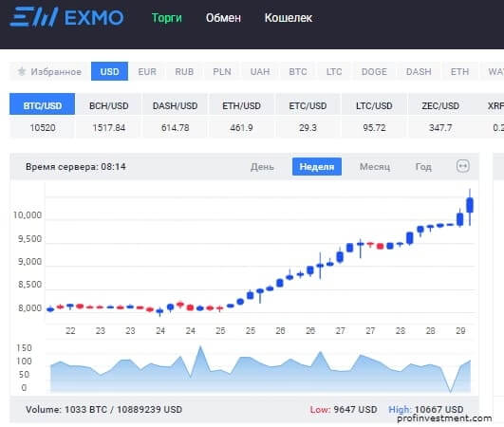Choose the ETC/USD pair
Screen dimensions: 504x427
308,105
